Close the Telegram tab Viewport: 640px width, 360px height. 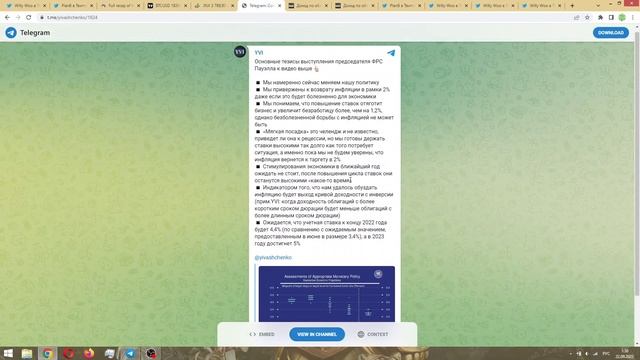pyautogui.click(x=280, y=6)
